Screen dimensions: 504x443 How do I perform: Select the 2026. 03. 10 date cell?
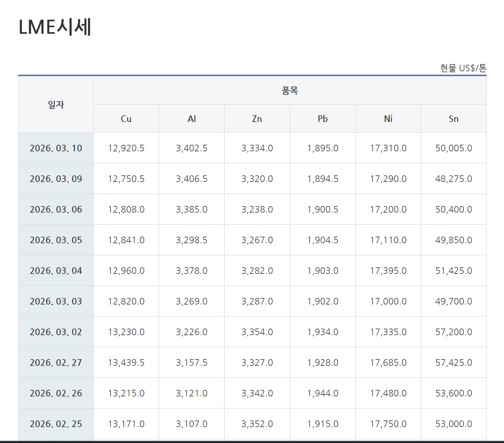[56, 148]
